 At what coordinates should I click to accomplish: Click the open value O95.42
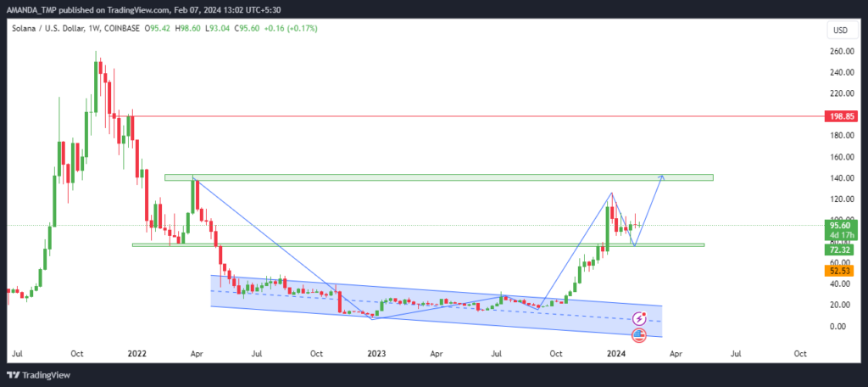point(158,29)
